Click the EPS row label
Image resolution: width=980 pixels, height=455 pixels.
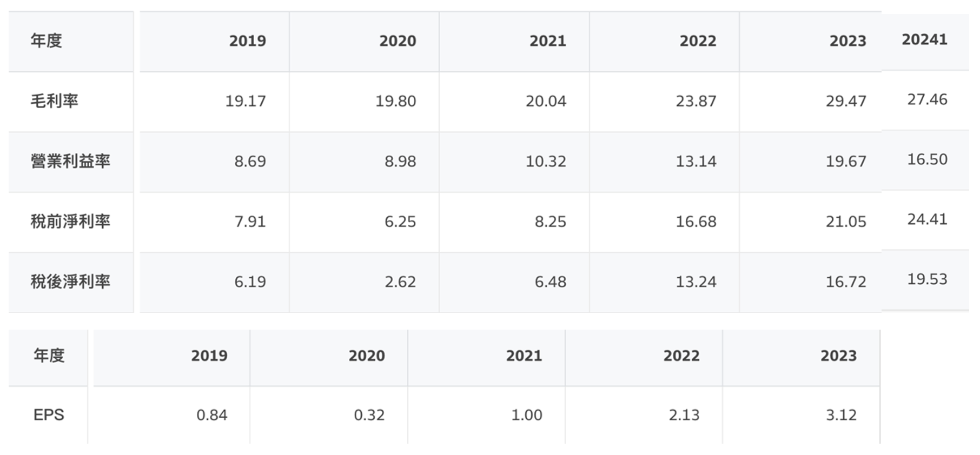tap(49, 415)
